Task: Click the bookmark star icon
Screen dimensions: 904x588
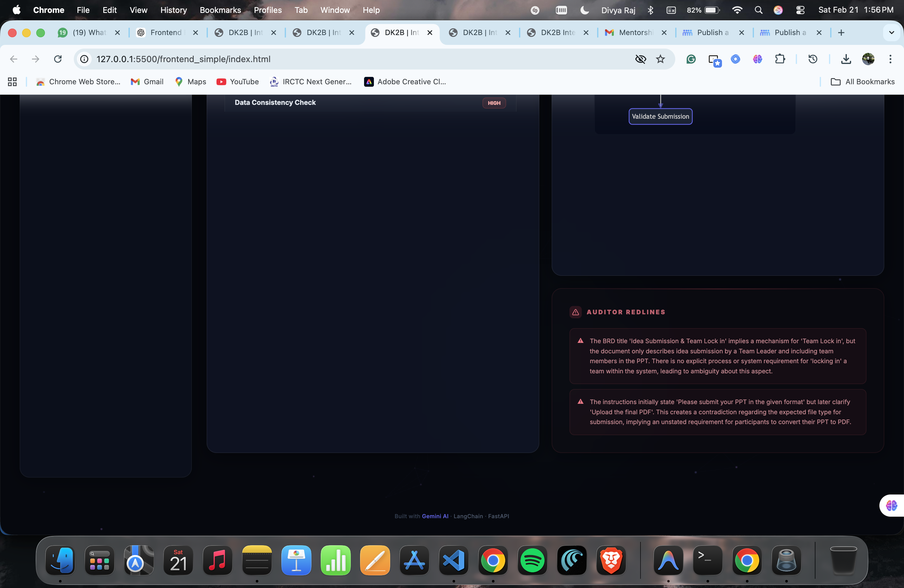Action: pos(660,59)
